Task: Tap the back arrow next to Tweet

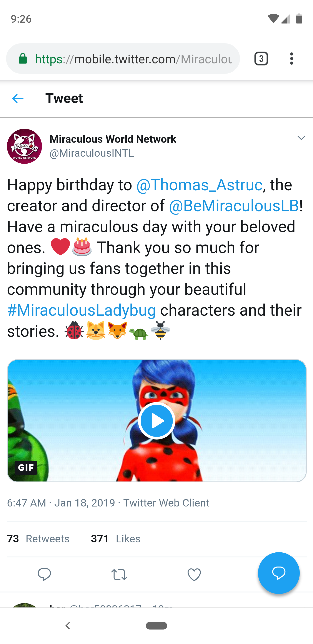Action: 18,99
